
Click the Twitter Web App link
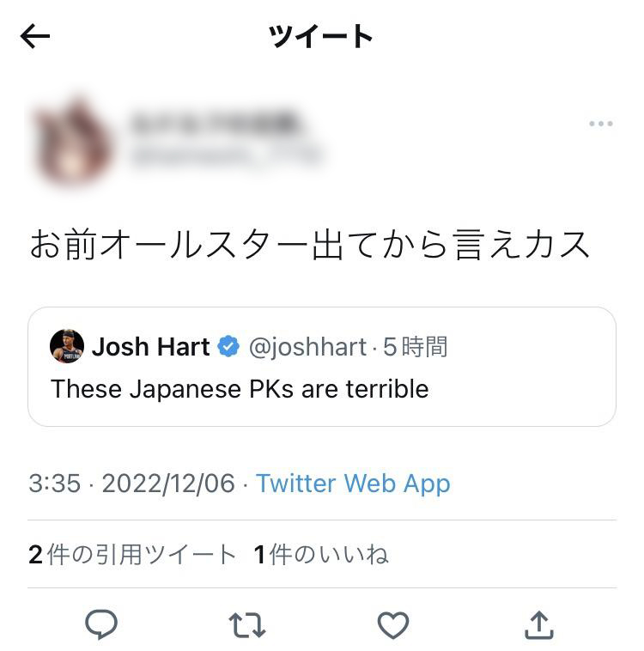click(x=353, y=484)
